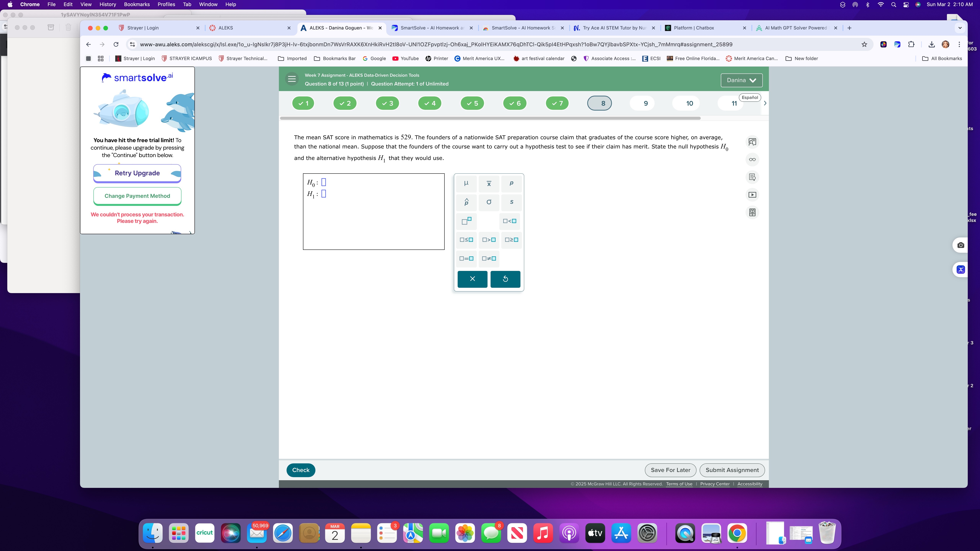Open the Privacy Center link
The image size is (980, 551).
[x=715, y=484]
